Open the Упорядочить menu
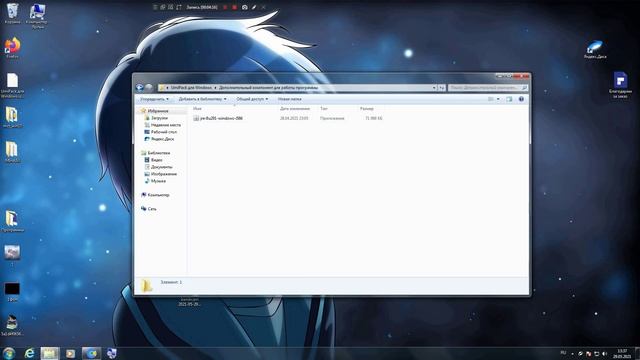 tap(154, 99)
